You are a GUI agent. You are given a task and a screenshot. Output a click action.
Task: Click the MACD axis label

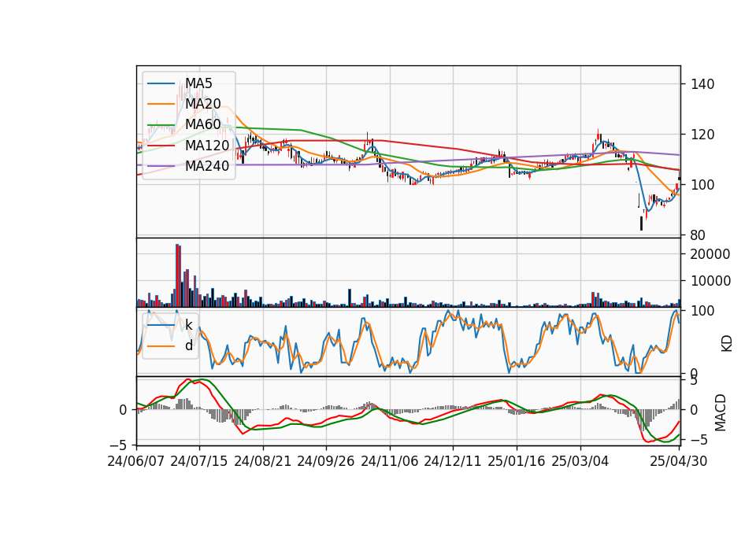tap(721, 412)
